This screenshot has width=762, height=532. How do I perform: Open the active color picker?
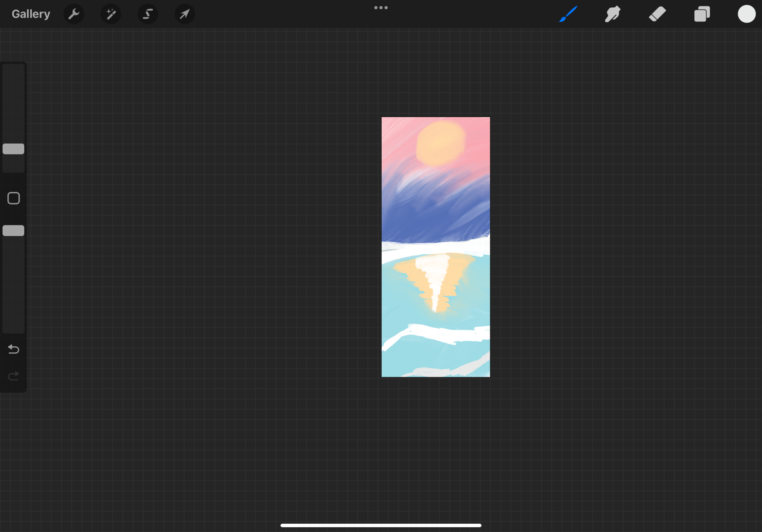click(x=746, y=14)
